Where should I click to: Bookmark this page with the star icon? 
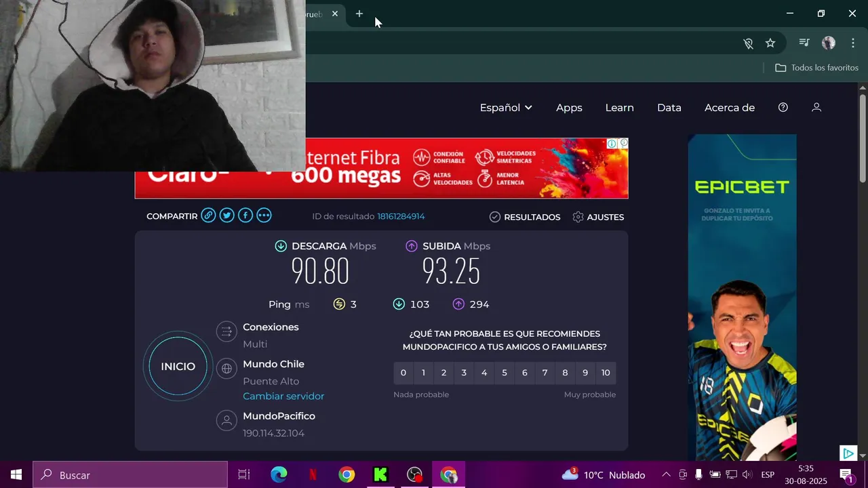(x=770, y=43)
